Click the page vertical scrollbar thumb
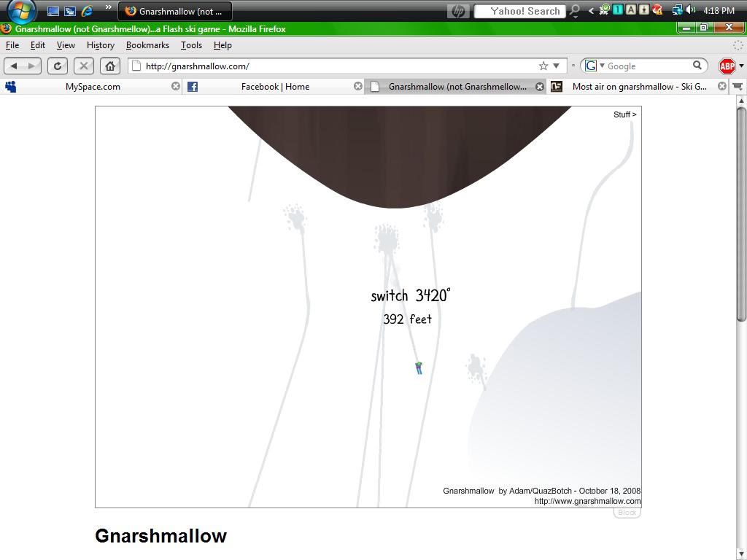747x560 pixels. (741, 213)
